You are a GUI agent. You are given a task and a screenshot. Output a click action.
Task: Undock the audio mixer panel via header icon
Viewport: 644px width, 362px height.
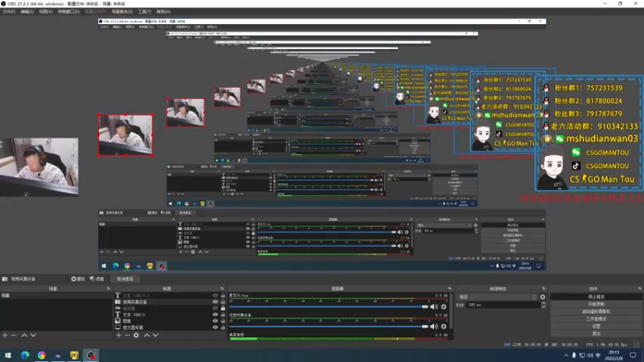pyautogui.click(x=450, y=289)
